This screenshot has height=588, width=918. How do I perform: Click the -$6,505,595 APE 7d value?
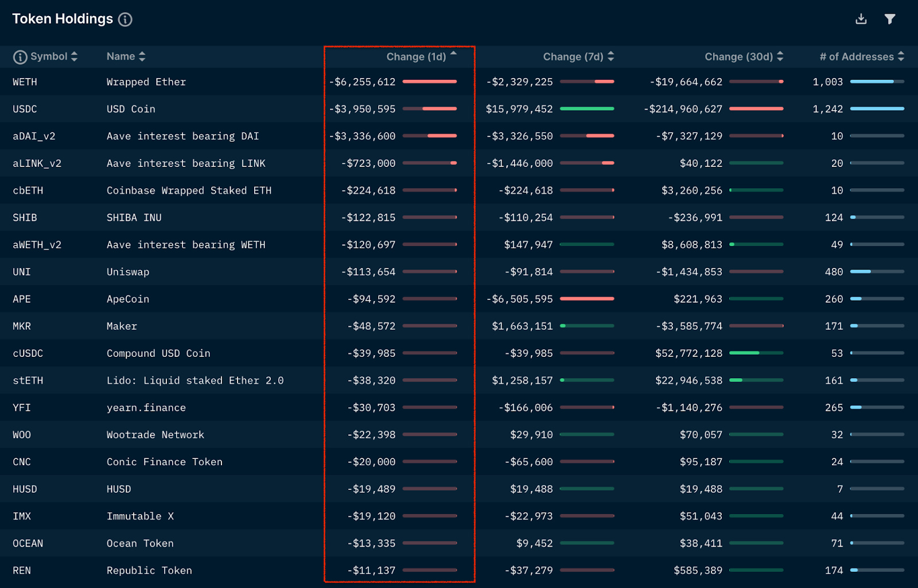click(519, 299)
